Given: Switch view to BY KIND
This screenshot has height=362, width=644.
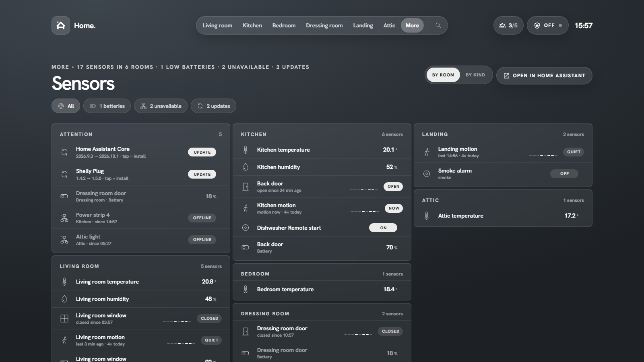Looking at the screenshot, I should (475, 75).
